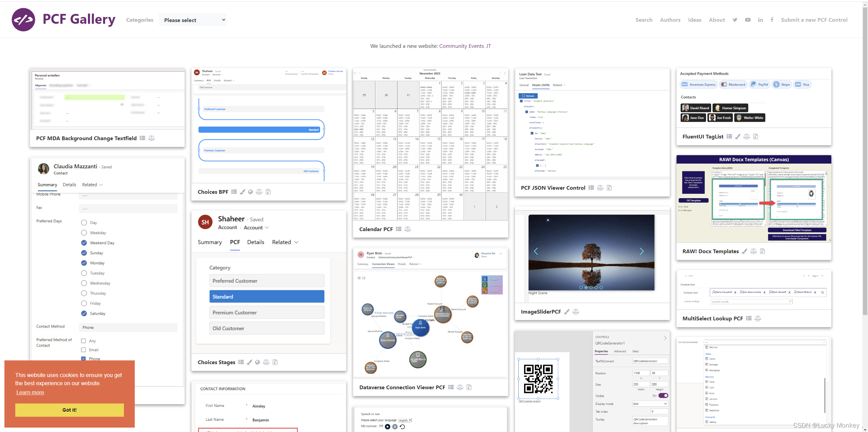Screen dimensions: 868x432
Task: Click the list icon beside Choices BPF
Action: point(234,192)
